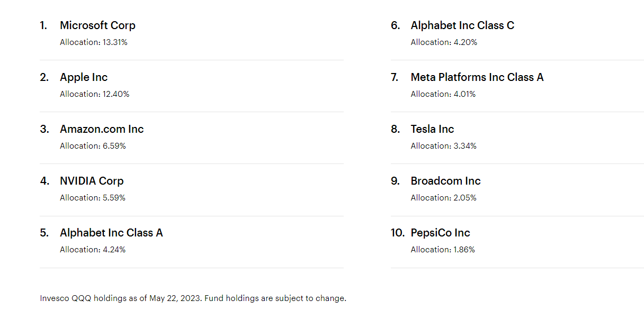The height and width of the screenshot is (310, 644).
Task: Select the Tesla Inc holding name
Action: point(432,129)
